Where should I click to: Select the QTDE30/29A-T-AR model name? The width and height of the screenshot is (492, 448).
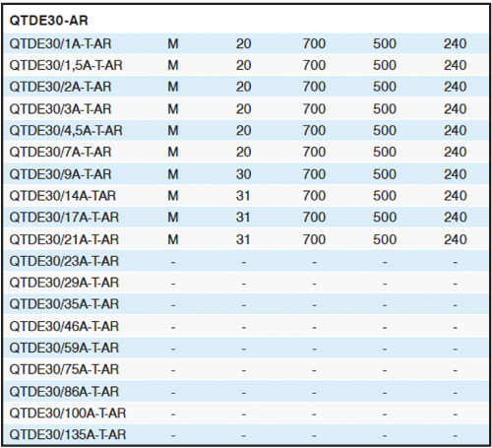pyautogui.click(x=64, y=283)
